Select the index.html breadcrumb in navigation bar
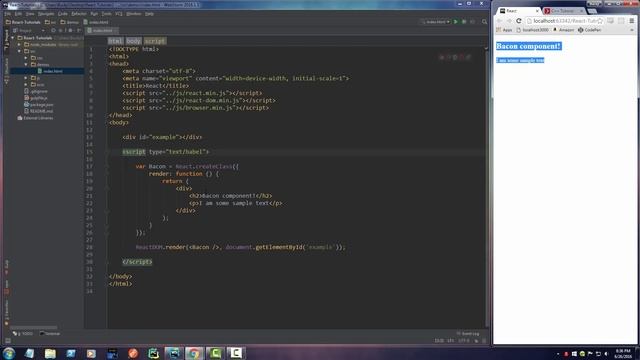The height and width of the screenshot is (360, 640). coord(96,22)
